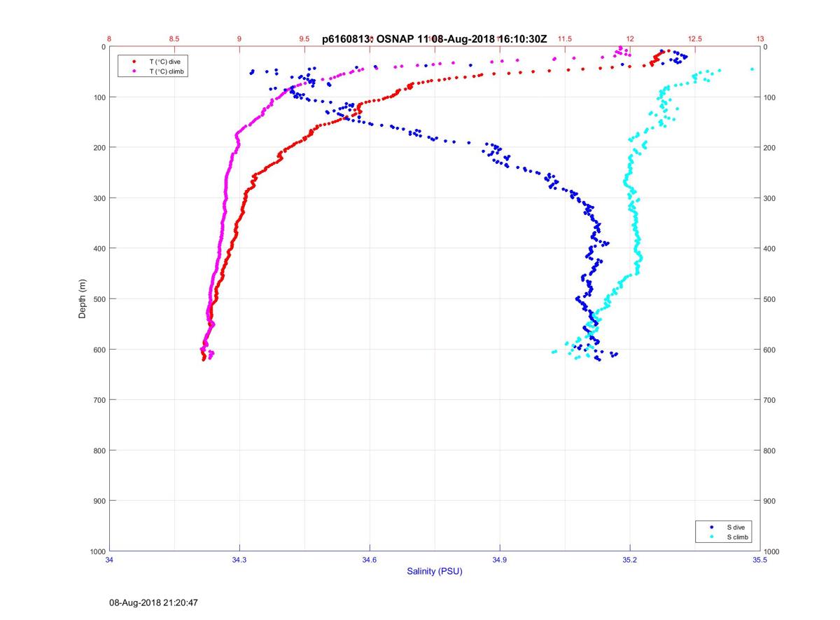Click salinity tick label '35.5'
This screenshot has width=840, height=620.
(x=760, y=560)
